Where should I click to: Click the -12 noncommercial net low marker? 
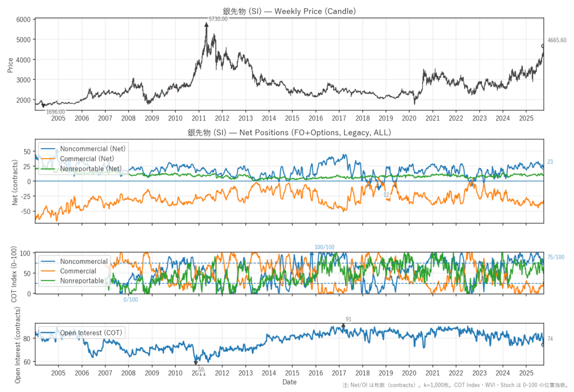point(379,187)
